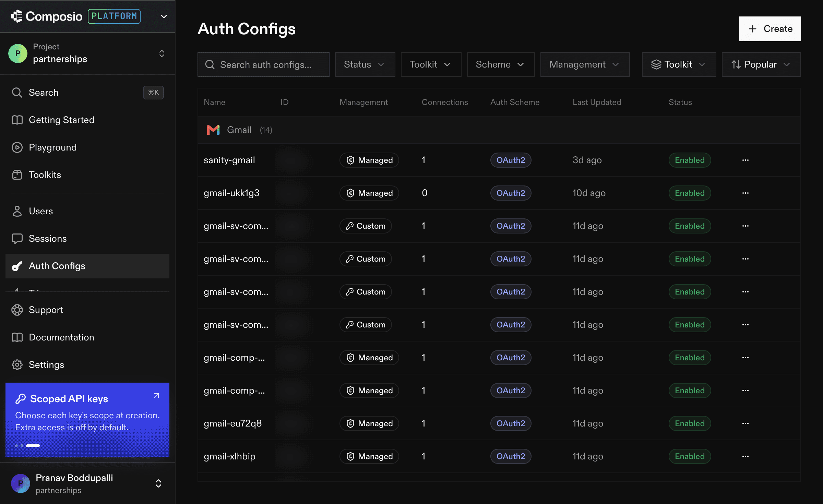
Task: Open the Popular sort dropdown
Action: [761, 64]
